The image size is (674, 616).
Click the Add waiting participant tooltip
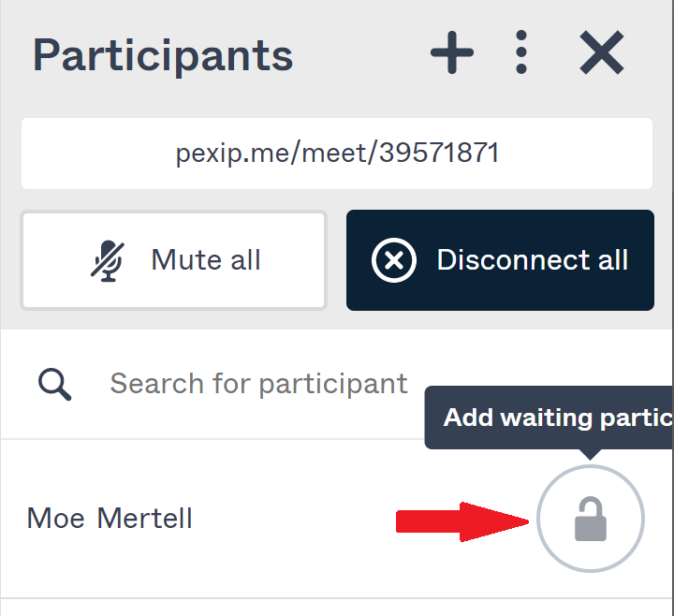(x=552, y=418)
